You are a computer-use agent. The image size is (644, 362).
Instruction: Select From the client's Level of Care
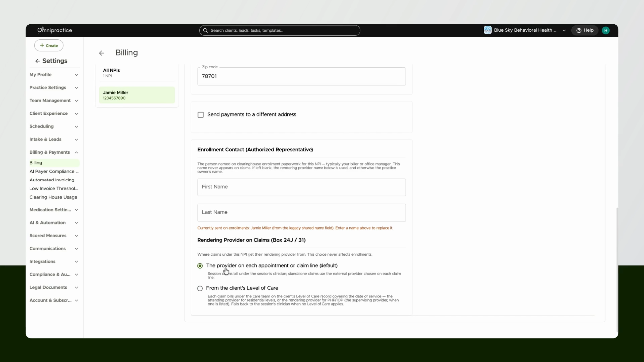pyautogui.click(x=200, y=288)
